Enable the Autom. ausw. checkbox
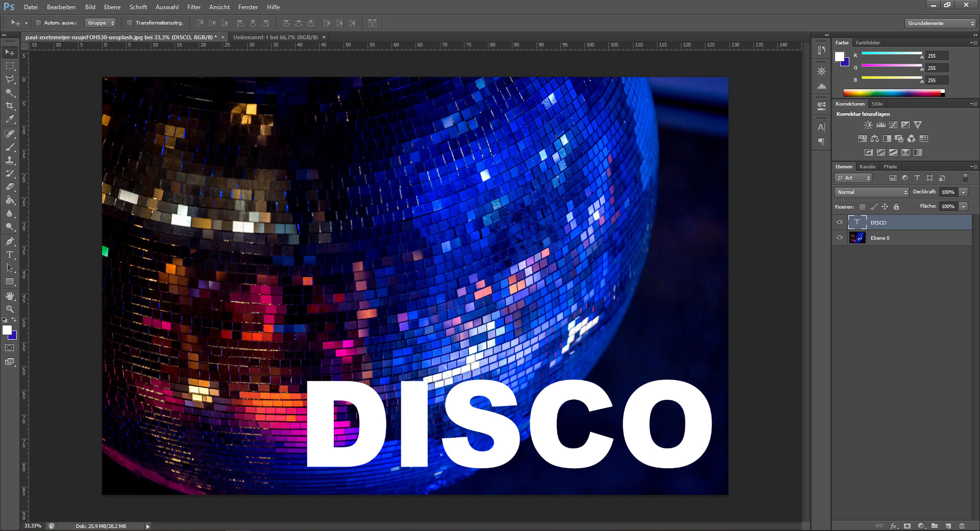This screenshot has width=980, height=531. click(38, 23)
